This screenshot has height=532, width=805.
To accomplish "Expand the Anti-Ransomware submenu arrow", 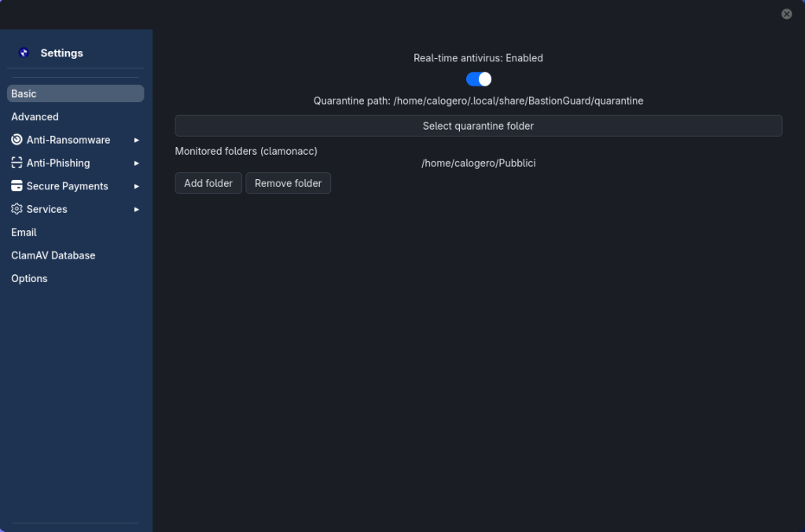I will 137,140.
